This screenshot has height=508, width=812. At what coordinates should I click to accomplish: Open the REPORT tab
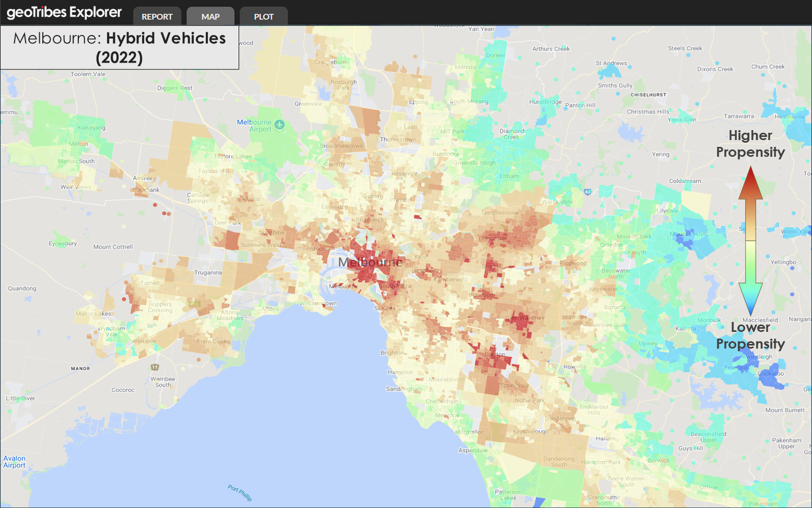click(x=157, y=17)
